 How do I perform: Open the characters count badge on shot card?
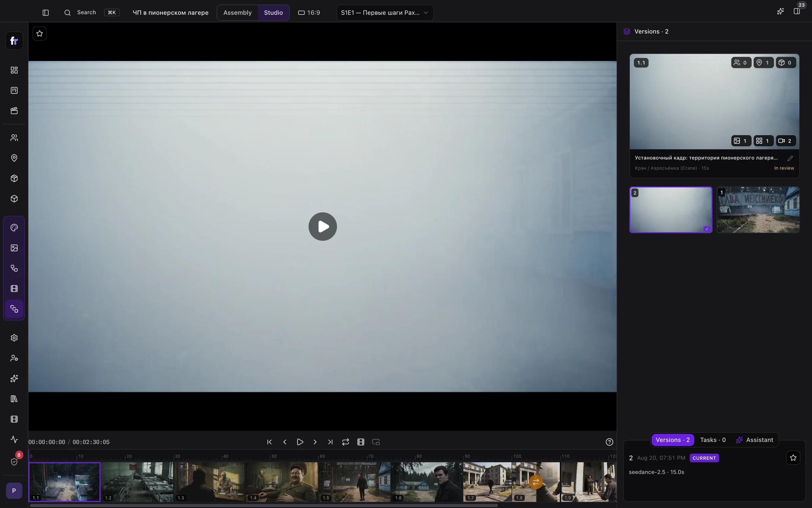tap(741, 63)
